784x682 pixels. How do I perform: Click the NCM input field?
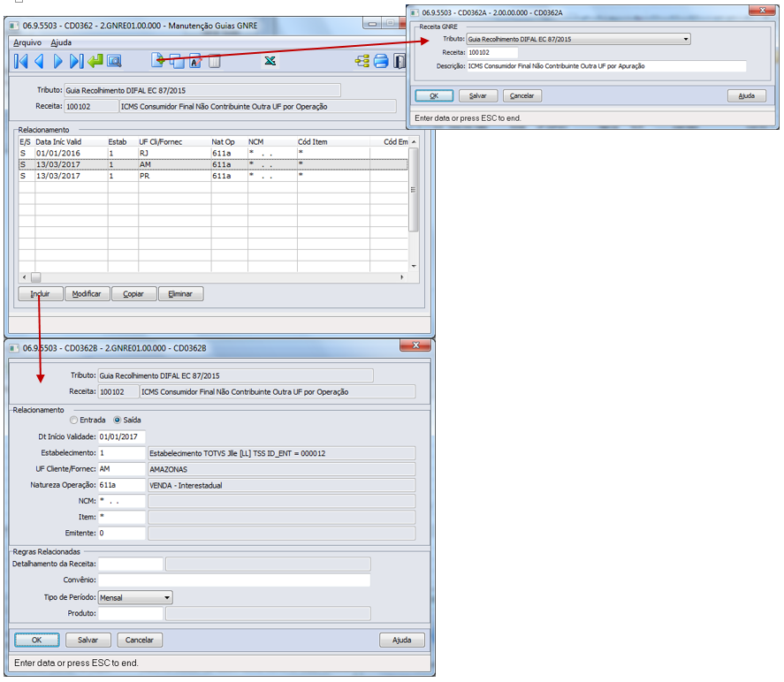pos(121,501)
